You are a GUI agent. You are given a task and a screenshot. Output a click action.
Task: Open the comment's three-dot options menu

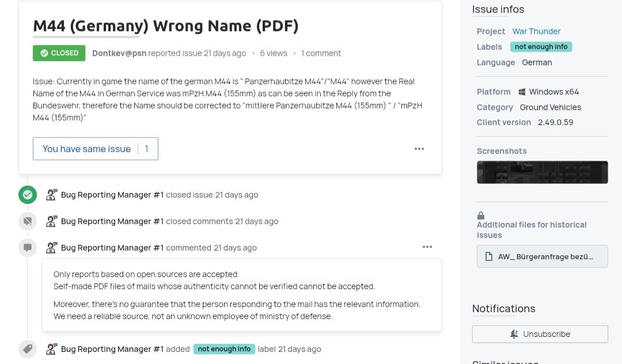click(427, 247)
